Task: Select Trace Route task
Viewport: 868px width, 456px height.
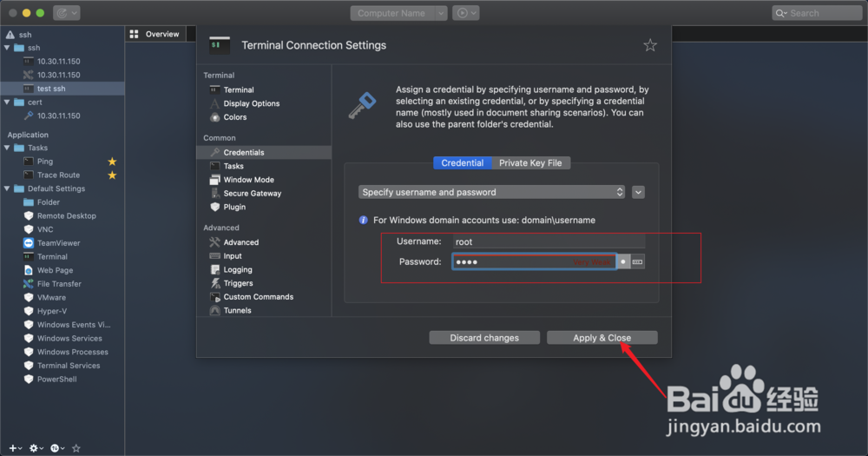Action: click(x=58, y=175)
